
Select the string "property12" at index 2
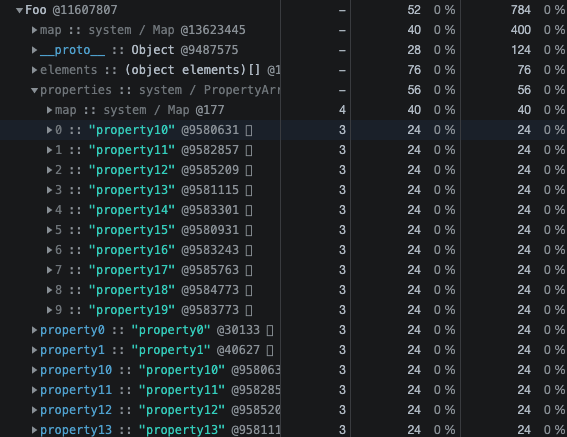point(132,170)
